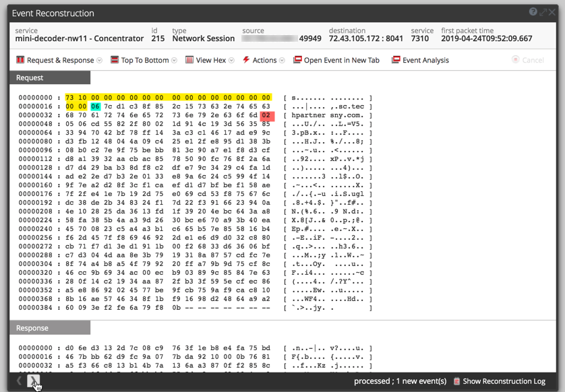
Task: Open the Top To Bottom dropdown arrow
Action: (x=175, y=61)
